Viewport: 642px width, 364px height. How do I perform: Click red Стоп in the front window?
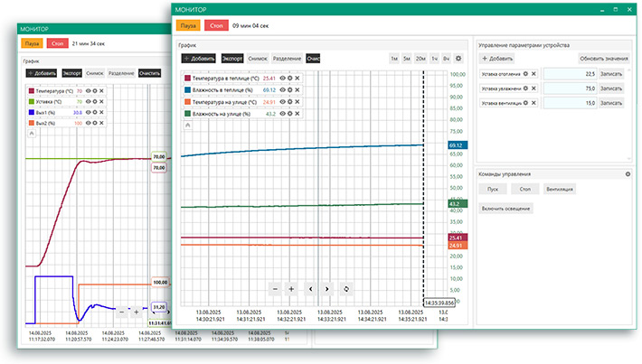point(216,25)
